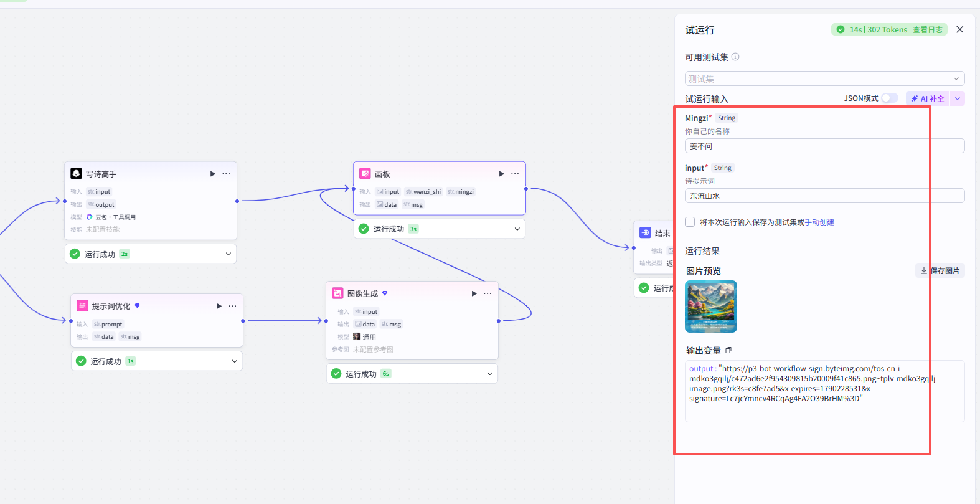Open 查看日志 link
The image size is (980, 504).
[928, 29]
